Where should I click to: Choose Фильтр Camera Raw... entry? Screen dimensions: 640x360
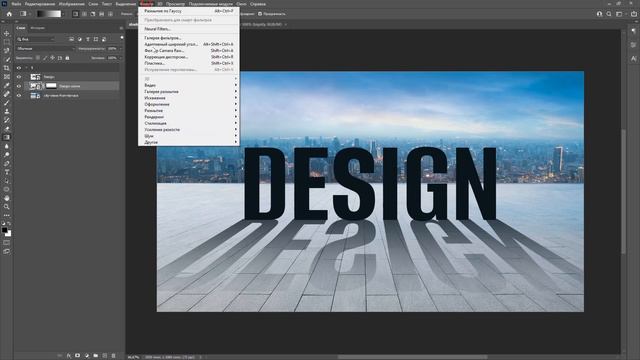(189, 50)
